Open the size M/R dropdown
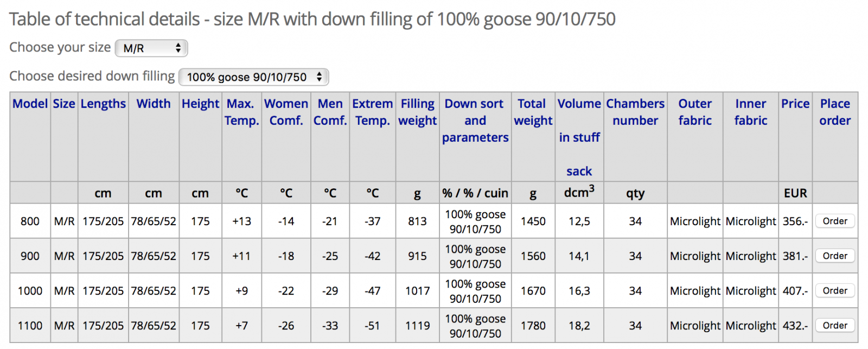This screenshot has width=868, height=349. click(151, 48)
